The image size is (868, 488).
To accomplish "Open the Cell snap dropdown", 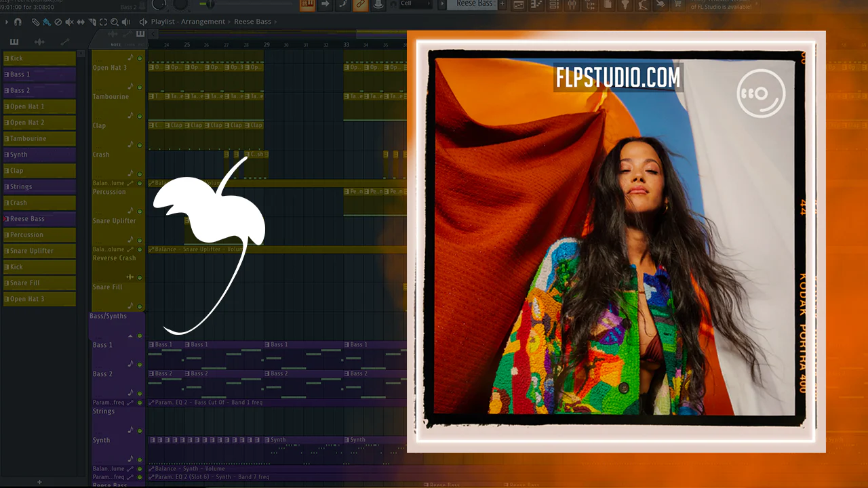I will (416, 4).
